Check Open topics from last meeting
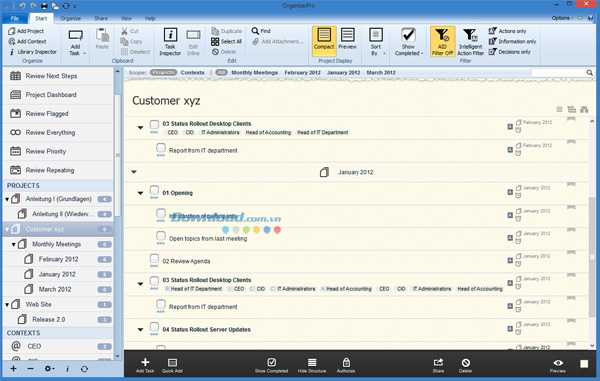600x381 pixels. tap(161, 236)
